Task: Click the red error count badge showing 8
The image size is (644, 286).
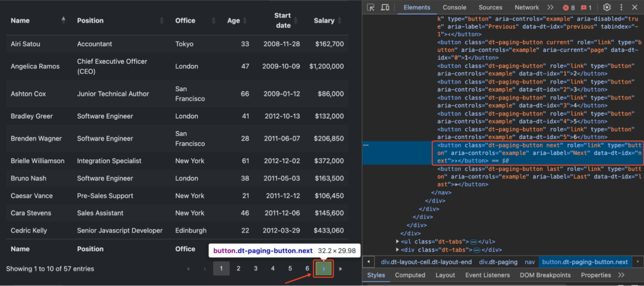Action: (x=569, y=8)
